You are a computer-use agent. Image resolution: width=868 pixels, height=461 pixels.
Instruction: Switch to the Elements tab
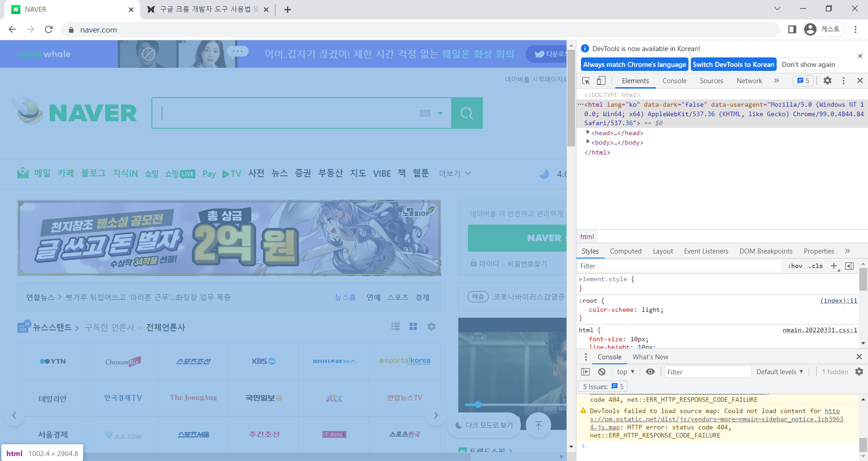point(635,80)
